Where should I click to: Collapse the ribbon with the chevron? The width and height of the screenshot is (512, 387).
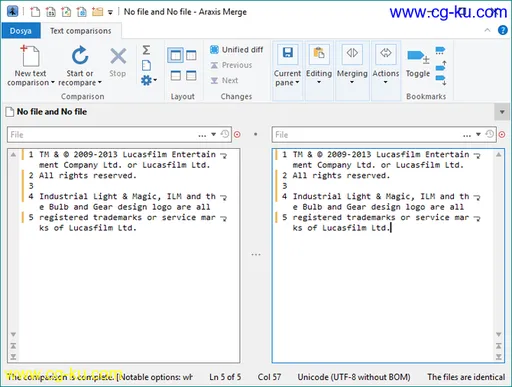[487, 30]
